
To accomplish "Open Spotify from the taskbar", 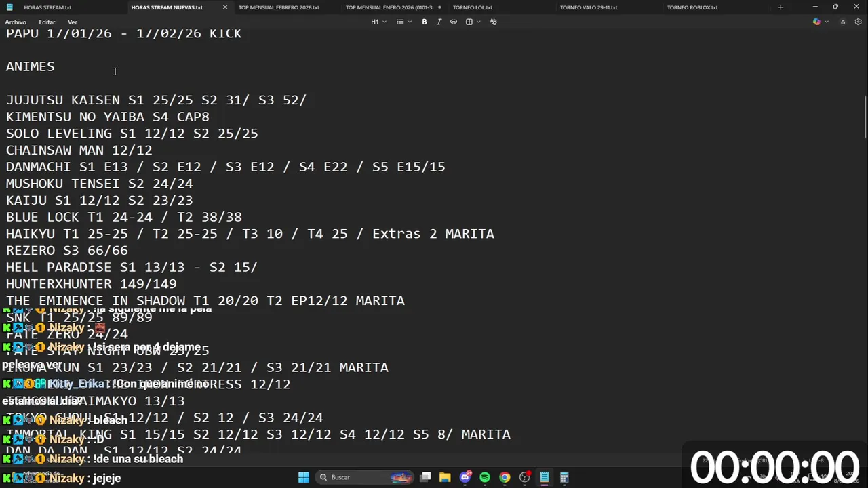I will [x=485, y=477].
